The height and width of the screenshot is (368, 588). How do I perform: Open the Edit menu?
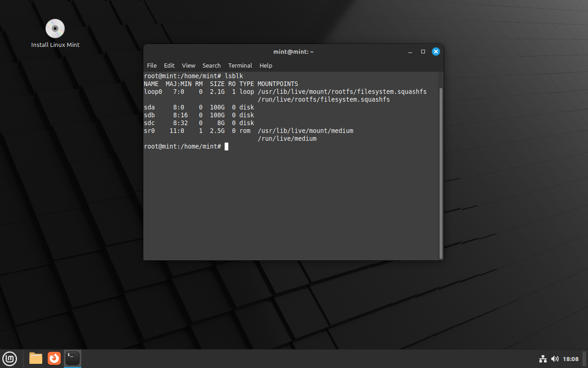tap(169, 65)
